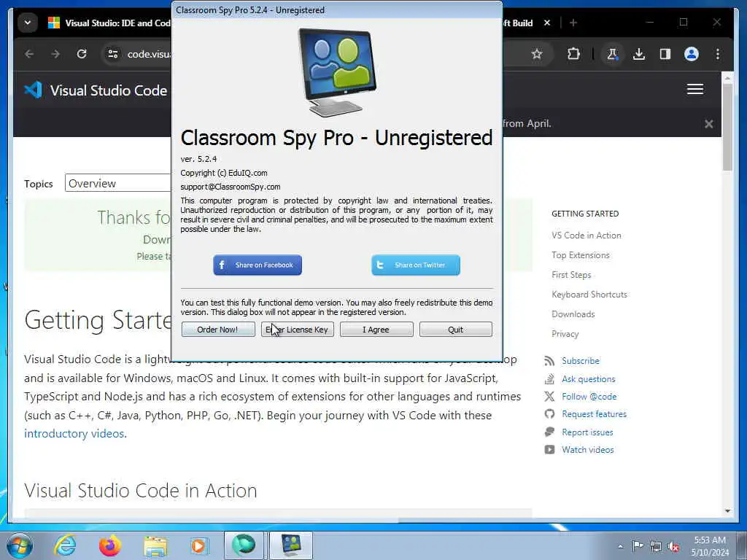
Task: Open Chrome Labs flask icon
Action: click(x=612, y=54)
